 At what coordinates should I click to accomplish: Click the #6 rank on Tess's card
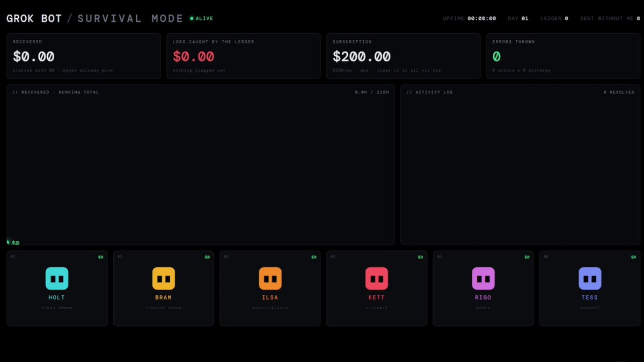546,257
